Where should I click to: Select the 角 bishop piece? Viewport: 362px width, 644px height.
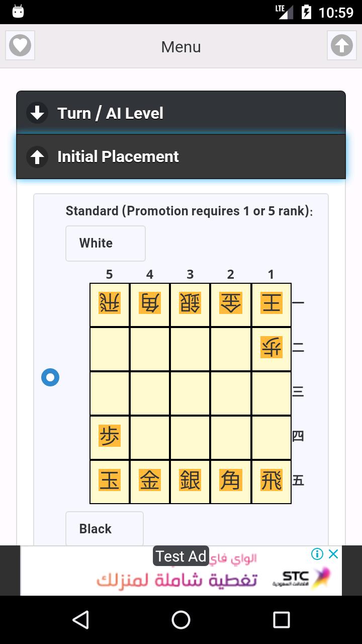click(230, 480)
